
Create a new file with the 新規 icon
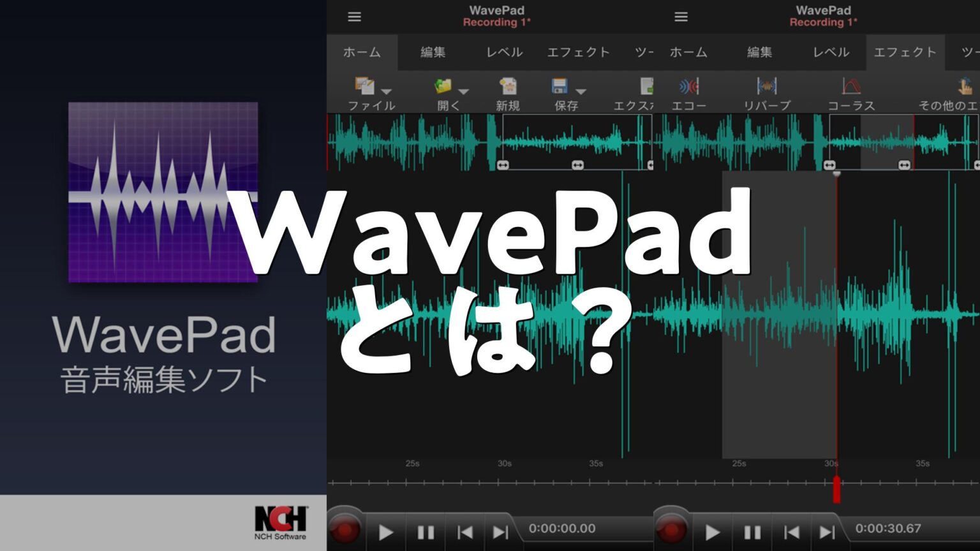click(507, 87)
